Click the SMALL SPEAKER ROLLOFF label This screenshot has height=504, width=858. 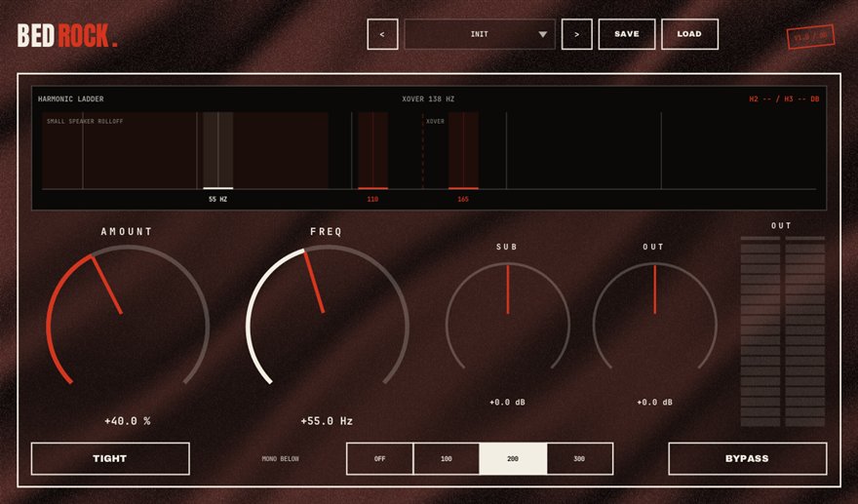pos(85,121)
